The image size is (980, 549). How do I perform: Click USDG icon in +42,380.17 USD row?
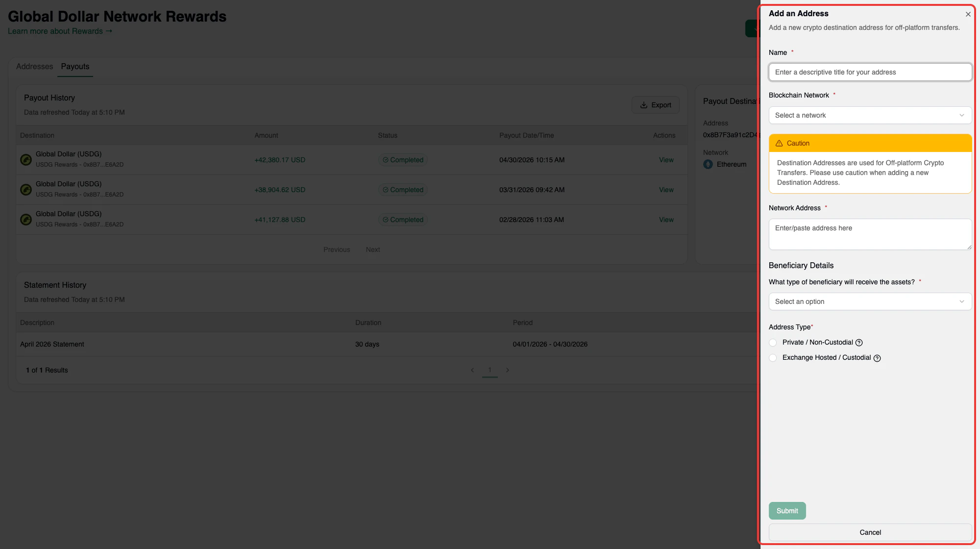coord(26,160)
